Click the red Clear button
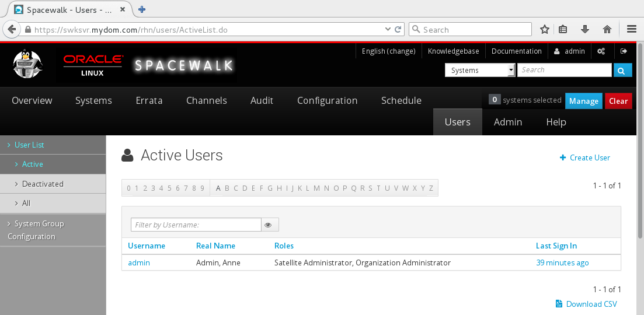This screenshot has width=644, height=315. click(618, 101)
